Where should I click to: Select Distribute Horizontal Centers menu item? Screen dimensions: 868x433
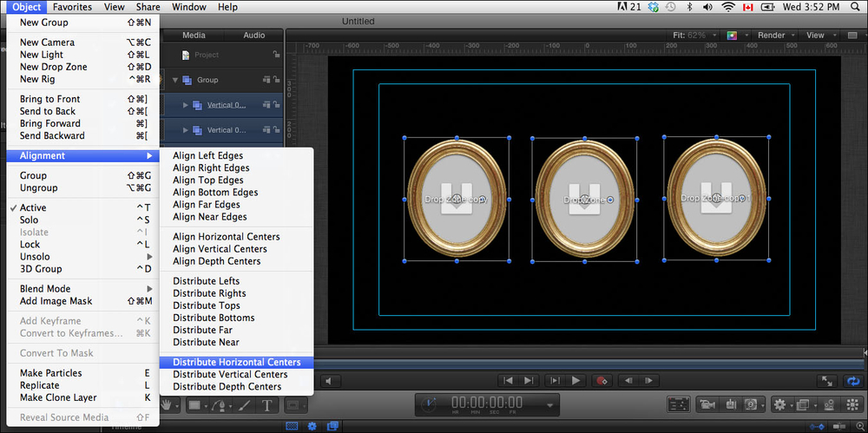click(x=236, y=362)
